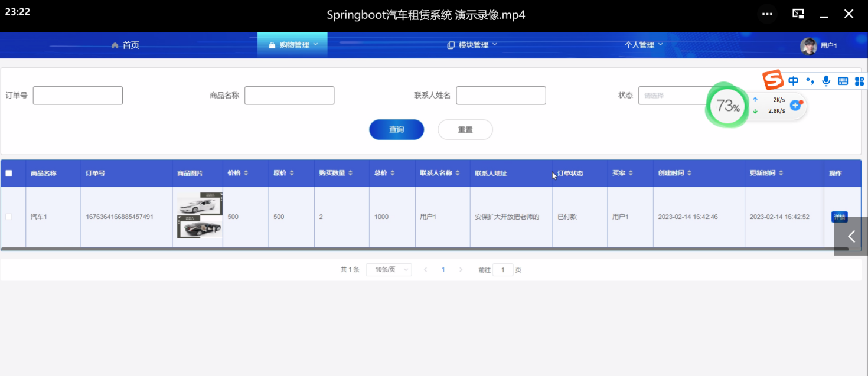Click the 商品名称 input field
The image size is (868, 376).
[x=289, y=96]
